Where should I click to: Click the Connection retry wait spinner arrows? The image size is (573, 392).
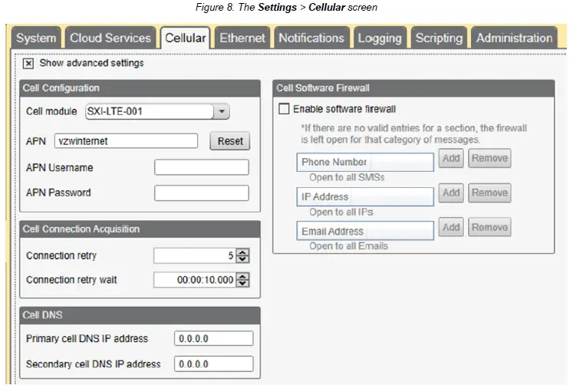[x=243, y=280]
